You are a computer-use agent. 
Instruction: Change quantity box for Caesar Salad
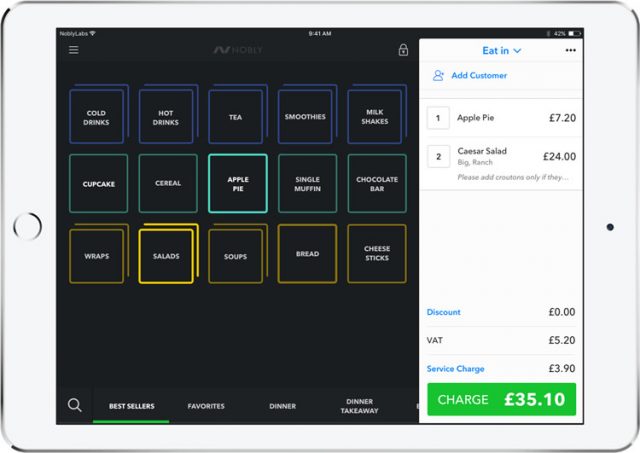438,156
